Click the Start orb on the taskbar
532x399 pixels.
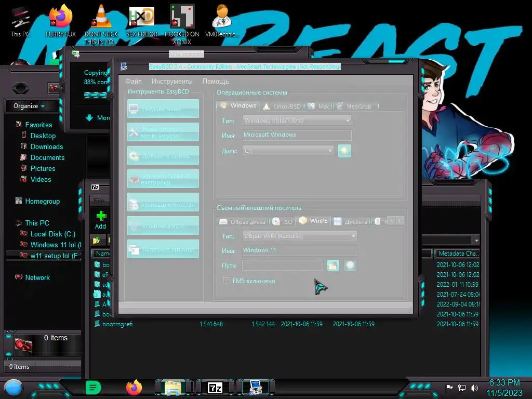coord(14,388)
